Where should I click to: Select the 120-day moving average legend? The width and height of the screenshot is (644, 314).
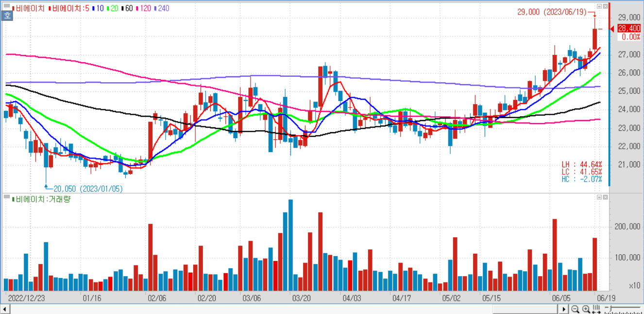click(x=144, y=8)
